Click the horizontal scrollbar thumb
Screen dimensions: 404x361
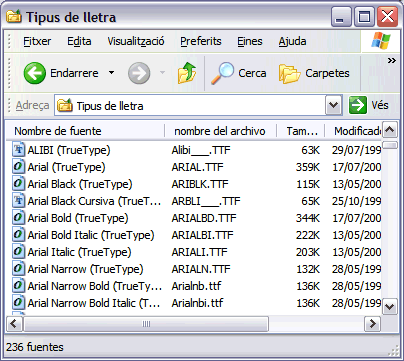point(146,324)
